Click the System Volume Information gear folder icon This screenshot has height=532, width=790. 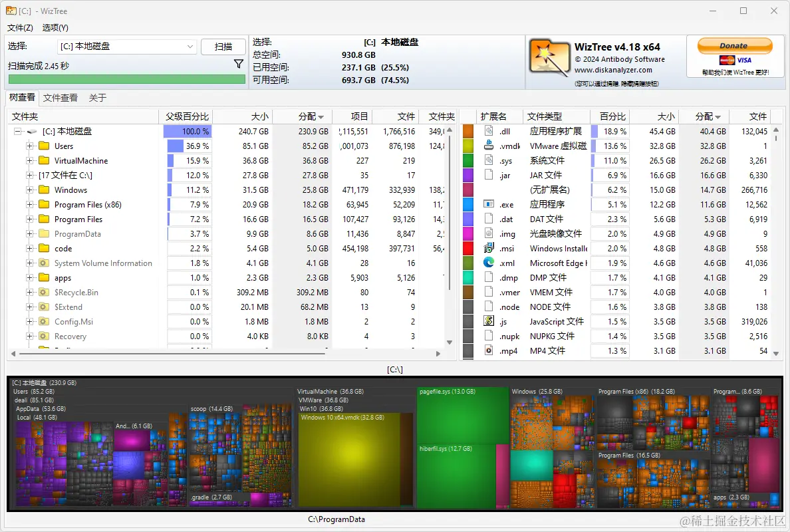pos(45,263)
